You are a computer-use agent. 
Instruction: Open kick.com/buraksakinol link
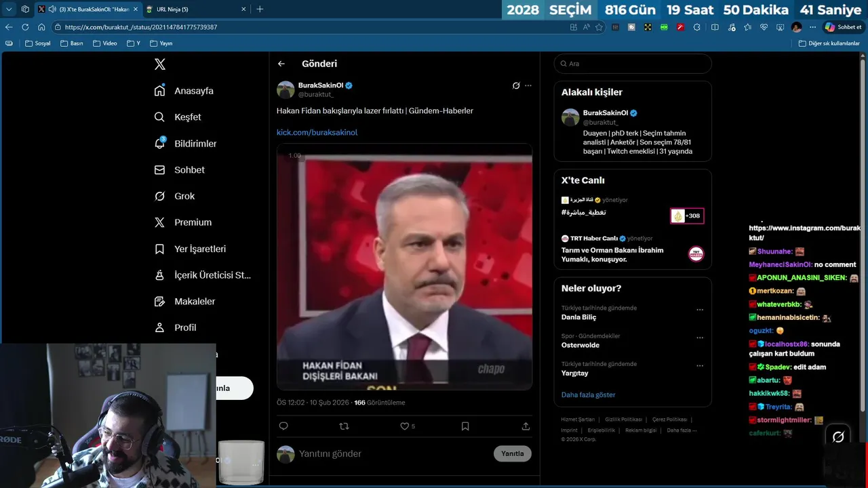pos(317,133)
